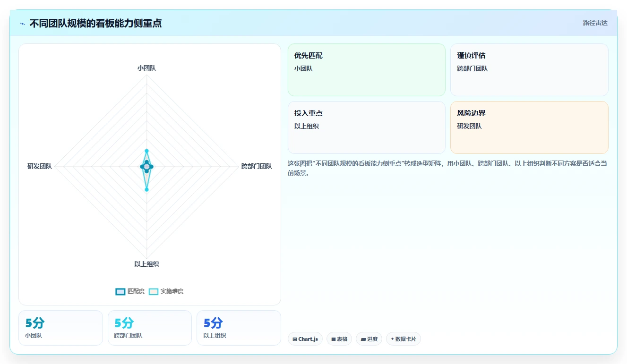Click the lightning icon beside the panel title
Screen dimensions: 627x364
click(x=22, y=24)
